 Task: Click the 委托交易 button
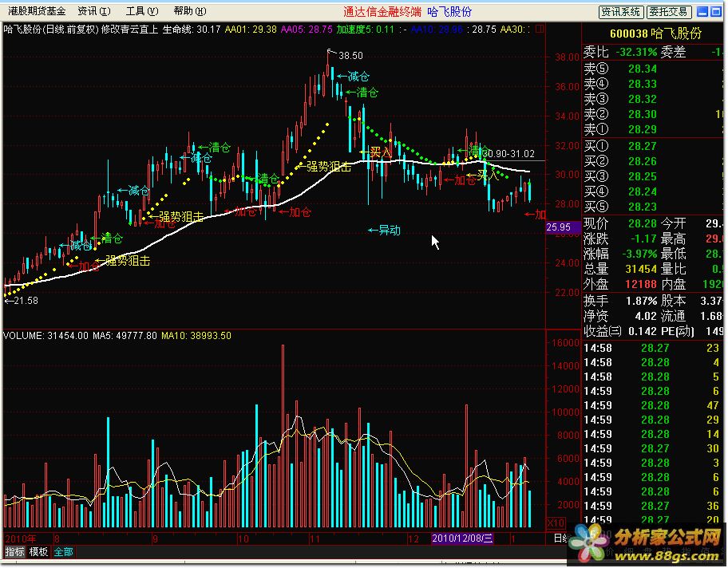pyautogui.click(x=669, y=12)
